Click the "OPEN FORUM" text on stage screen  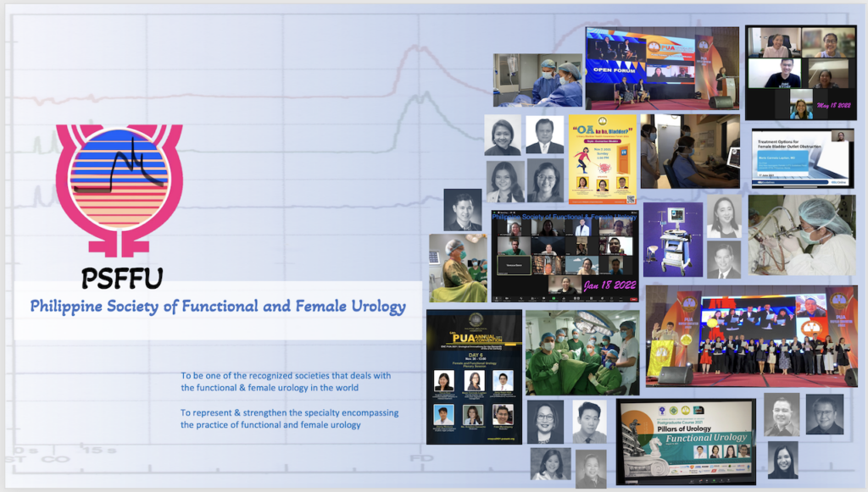pos(615,70)
